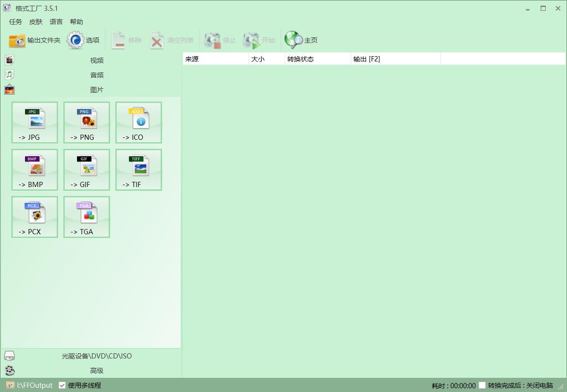This screenshot has width=567, height=392.
Task: Open the 输出文件夹 output folder
Action: tap(34, 40)
